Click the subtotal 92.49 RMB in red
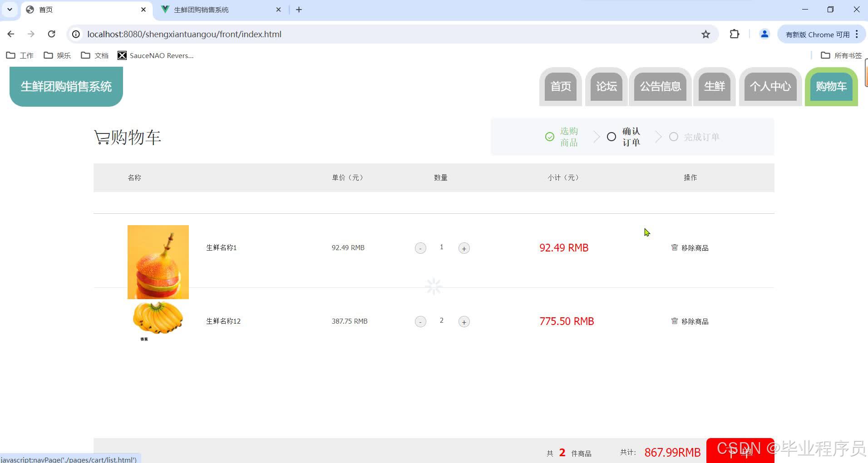This screenshot has height=463, width=868. (x=564, y=248)
